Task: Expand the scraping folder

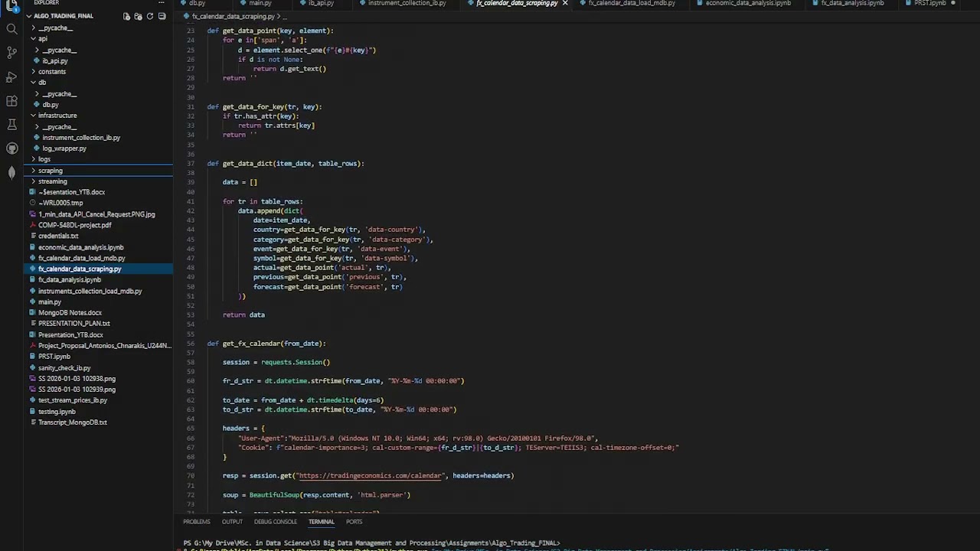Action: click(51, 171)
